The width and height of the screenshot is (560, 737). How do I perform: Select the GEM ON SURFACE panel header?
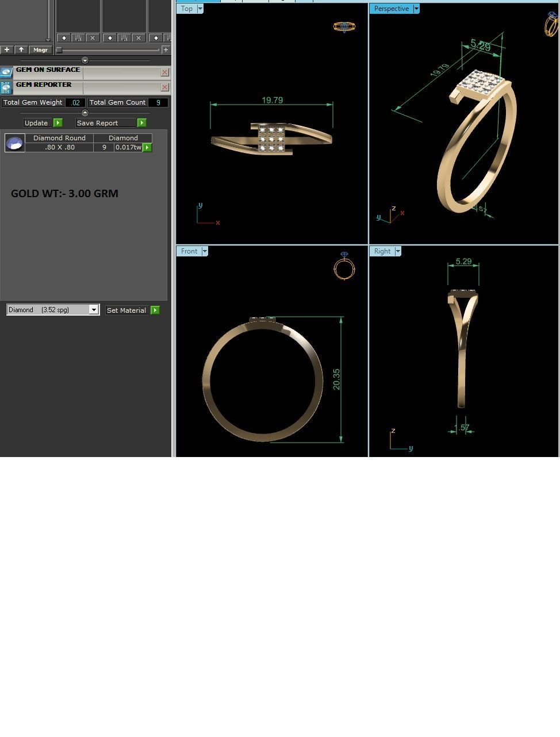pos(48,70)
